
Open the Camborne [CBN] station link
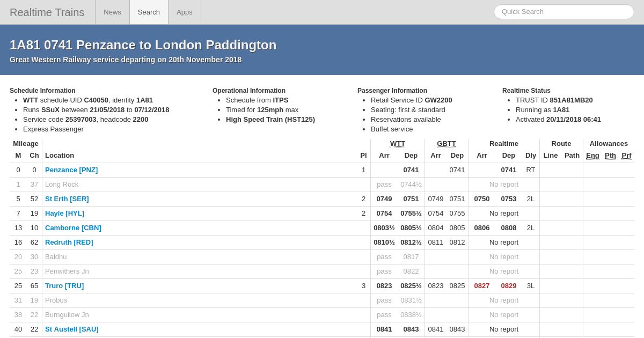tap(73, 228)
